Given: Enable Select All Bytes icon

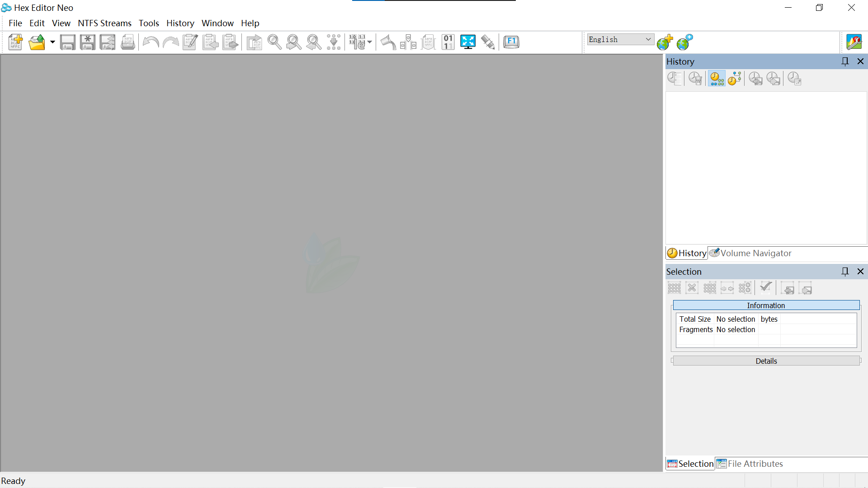Looking at the screenshot, I should tap(674, 288).
